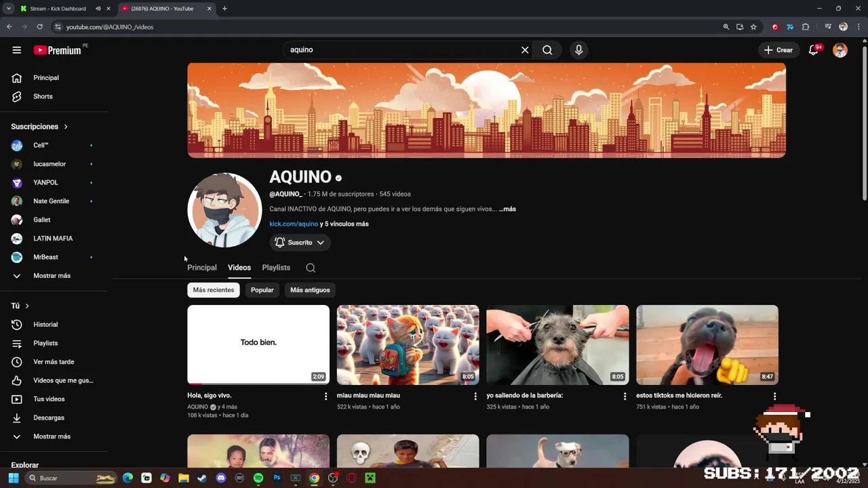
Task: Open options menu for estos tiktoks video
Action: click(774, 396)
